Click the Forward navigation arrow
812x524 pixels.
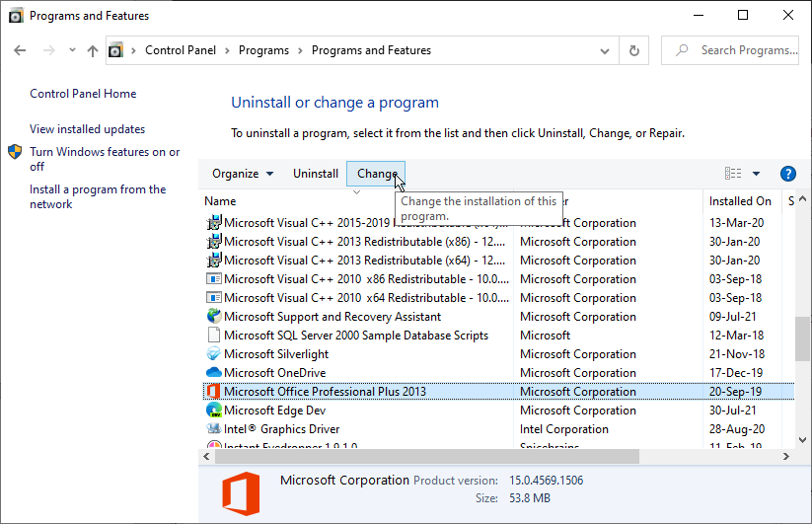tap(48, 50)
